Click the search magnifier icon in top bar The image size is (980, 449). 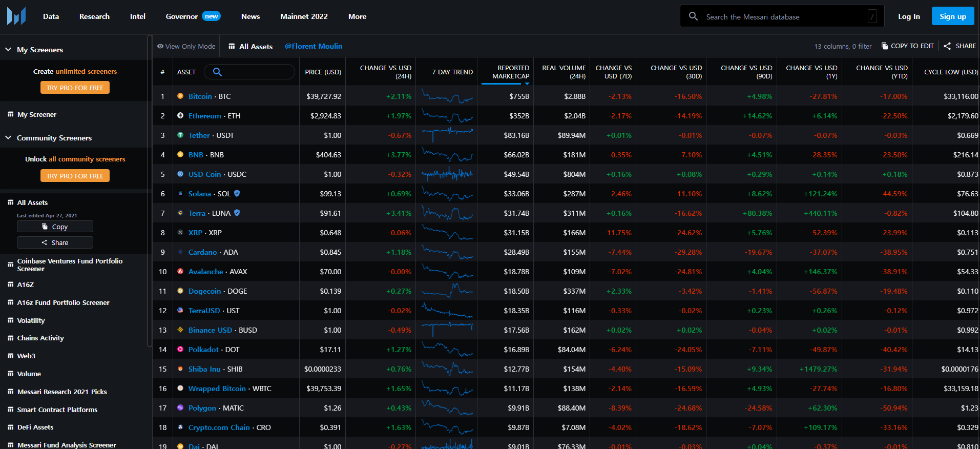693,16
